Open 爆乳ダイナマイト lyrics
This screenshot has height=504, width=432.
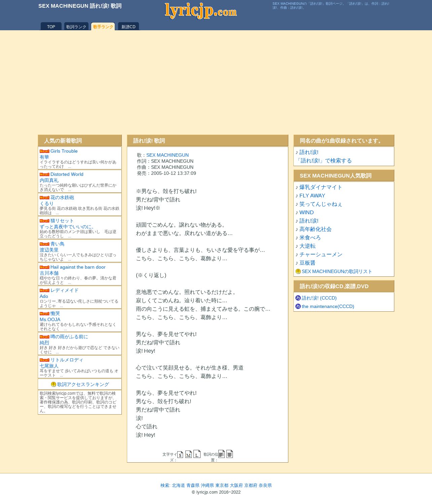(321, 187)
